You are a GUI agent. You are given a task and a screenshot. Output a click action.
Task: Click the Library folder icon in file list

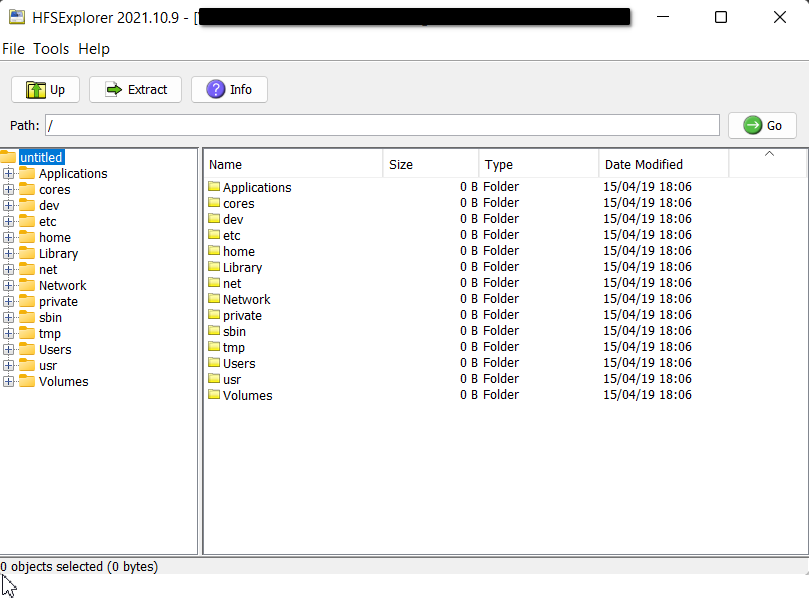pyautogui.click(x=213, y=267)
